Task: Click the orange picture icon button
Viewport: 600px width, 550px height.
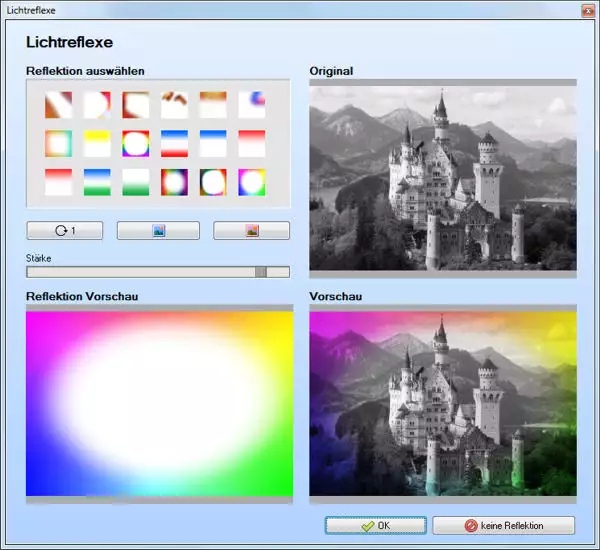Action: point(251,231)
